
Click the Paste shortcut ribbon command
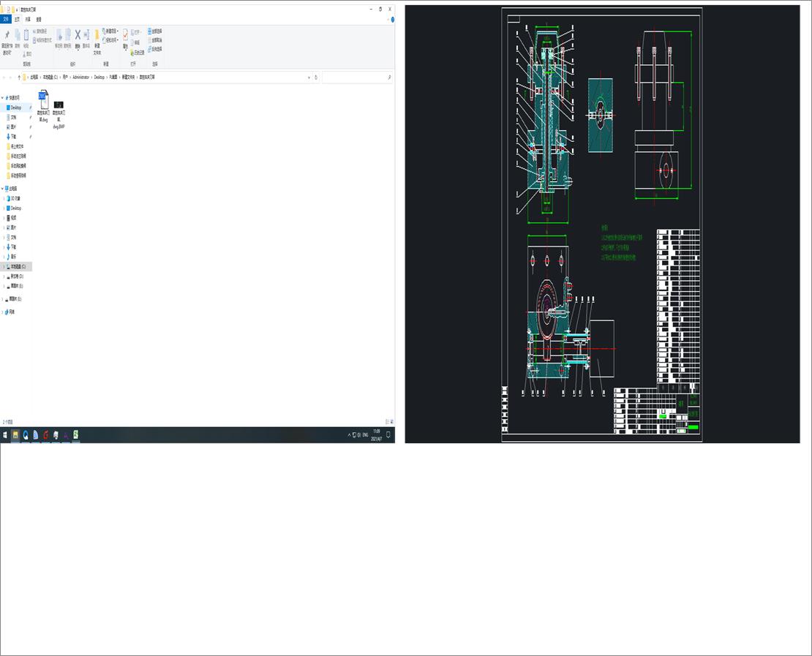point(42,40)
